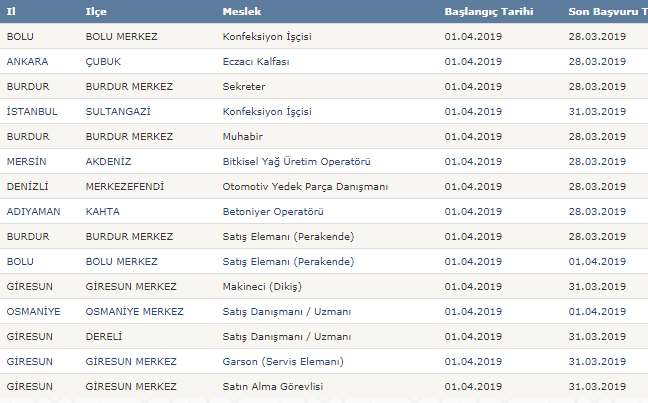
Task: Open the Eczacı Kalfası job listing
Action: click(x=256, y=62)
